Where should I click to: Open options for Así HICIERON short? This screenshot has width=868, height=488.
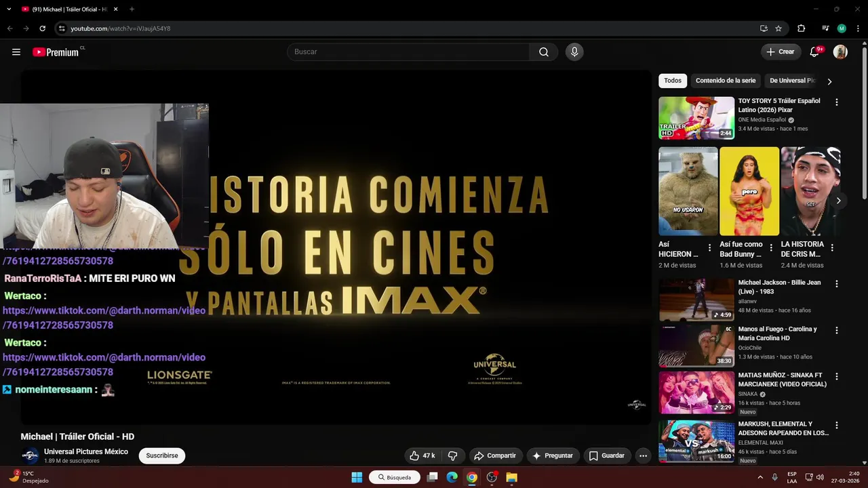point(709,248)
